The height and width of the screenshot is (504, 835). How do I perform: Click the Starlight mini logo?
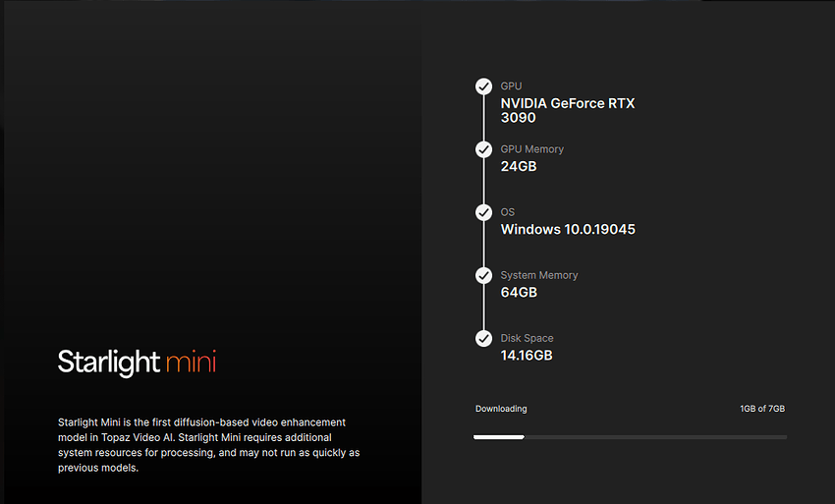137,362
